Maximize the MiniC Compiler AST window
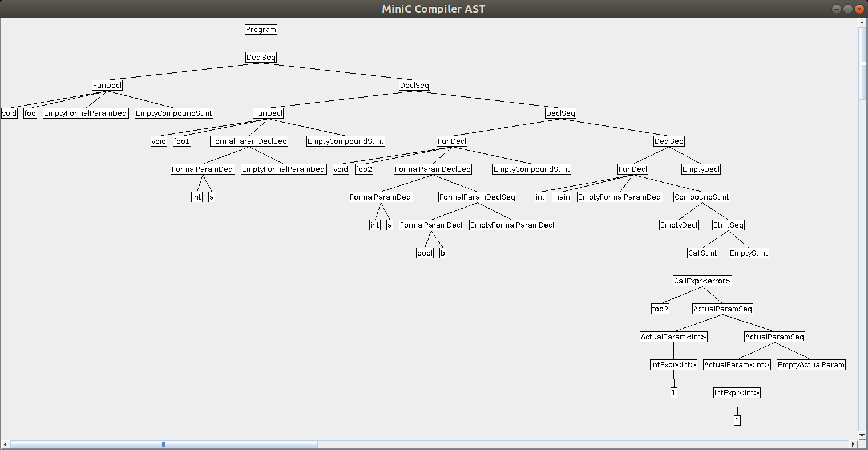 pyautogui.click(x=847, y=9)
